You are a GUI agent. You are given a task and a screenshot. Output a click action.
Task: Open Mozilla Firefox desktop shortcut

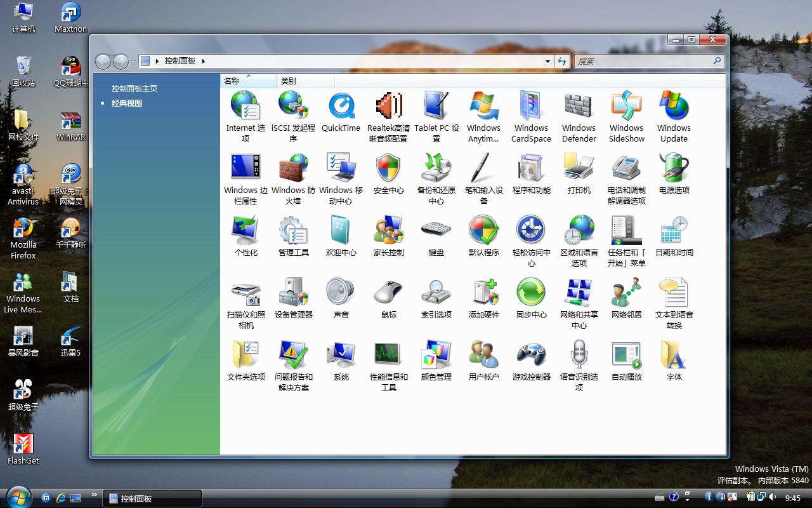pos(23,239)
